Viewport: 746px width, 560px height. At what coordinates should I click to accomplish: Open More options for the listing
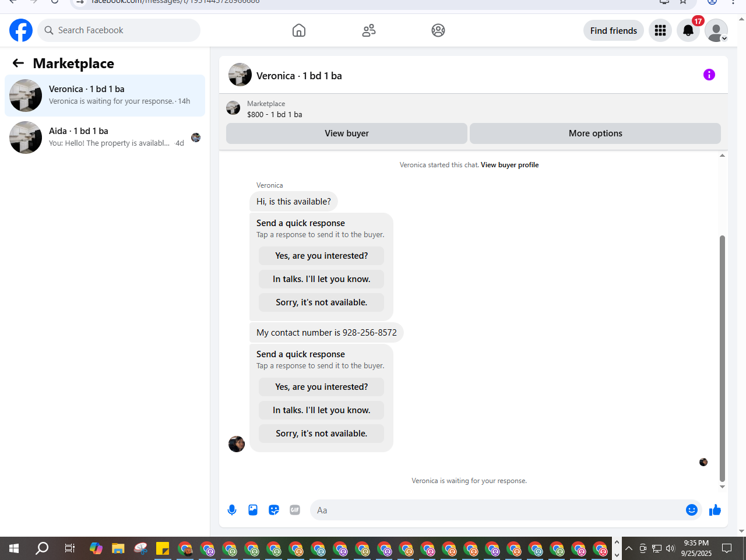[596, 133]
